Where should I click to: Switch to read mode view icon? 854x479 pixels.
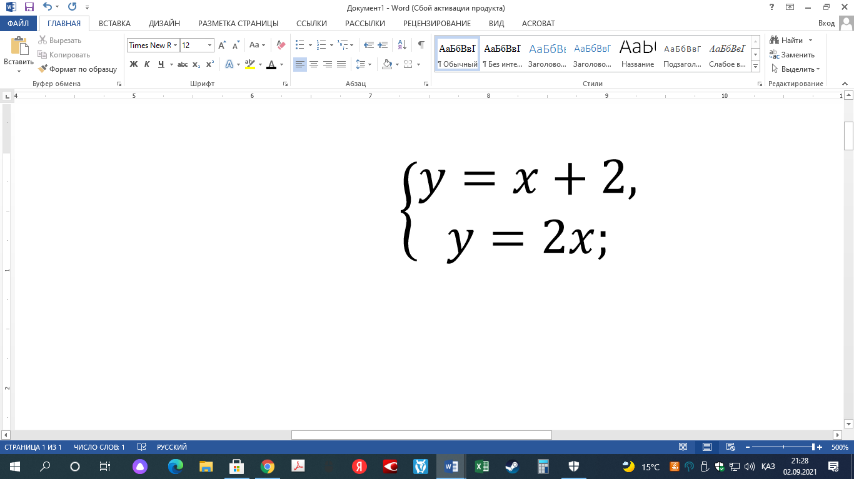(683, 447)
